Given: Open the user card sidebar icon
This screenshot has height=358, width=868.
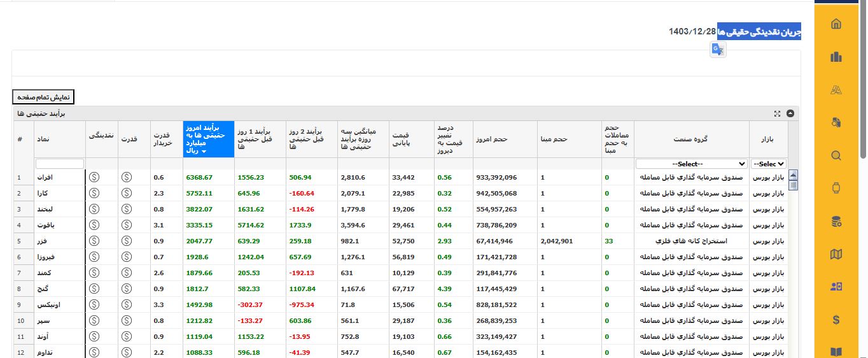Looking at the screenshot, I should (x=836, y=287).
